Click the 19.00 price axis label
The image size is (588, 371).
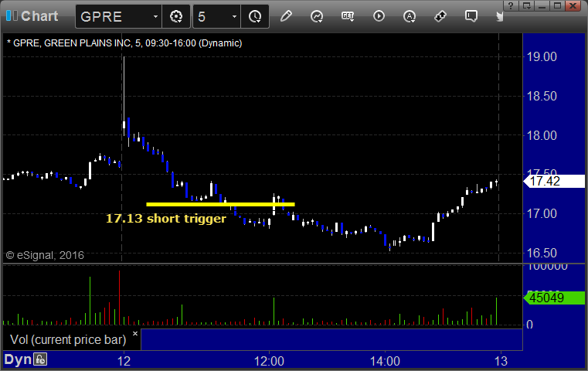pos(542,57)
